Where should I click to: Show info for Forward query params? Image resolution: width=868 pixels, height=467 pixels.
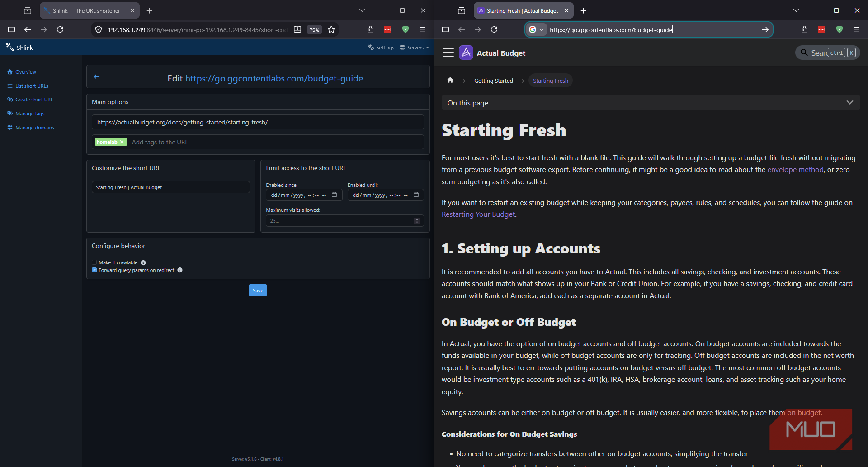click(x=180, y=270)
